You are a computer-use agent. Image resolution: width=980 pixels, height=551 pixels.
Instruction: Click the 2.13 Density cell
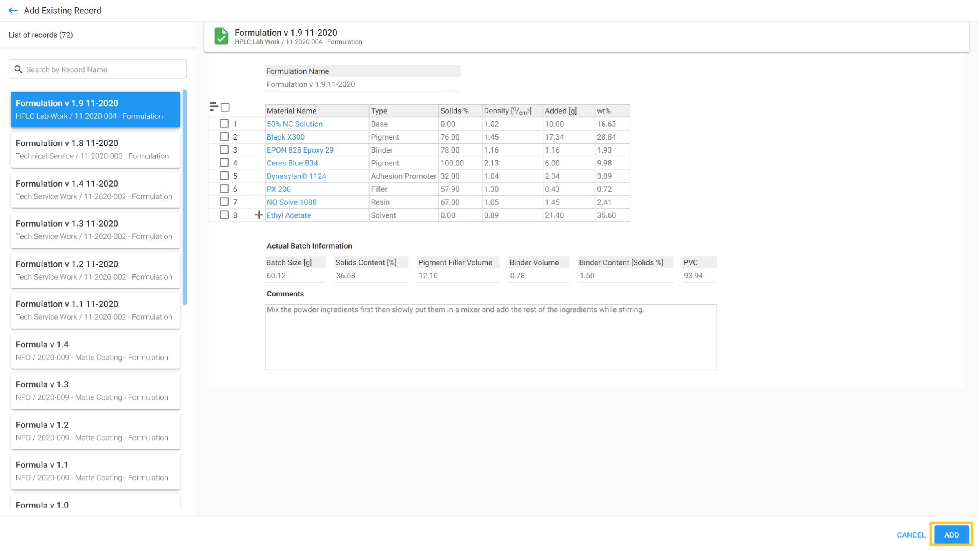click(513, 163)
